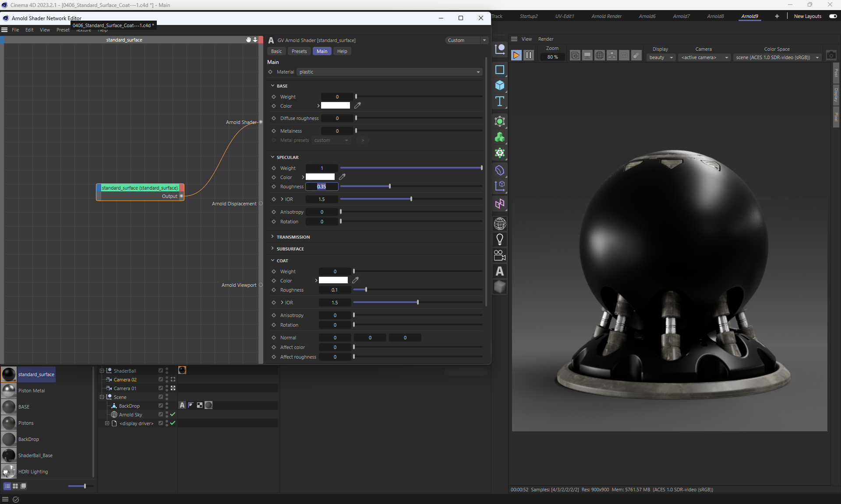
Task: Click the globe sky tool icon
Action: click(500, 224)
